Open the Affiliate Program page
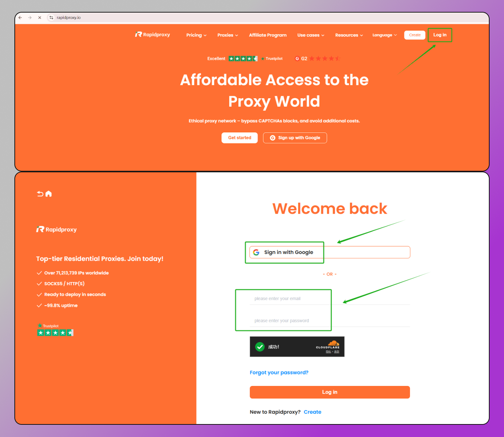Screen dimensions: 504x437 (268, 35)
